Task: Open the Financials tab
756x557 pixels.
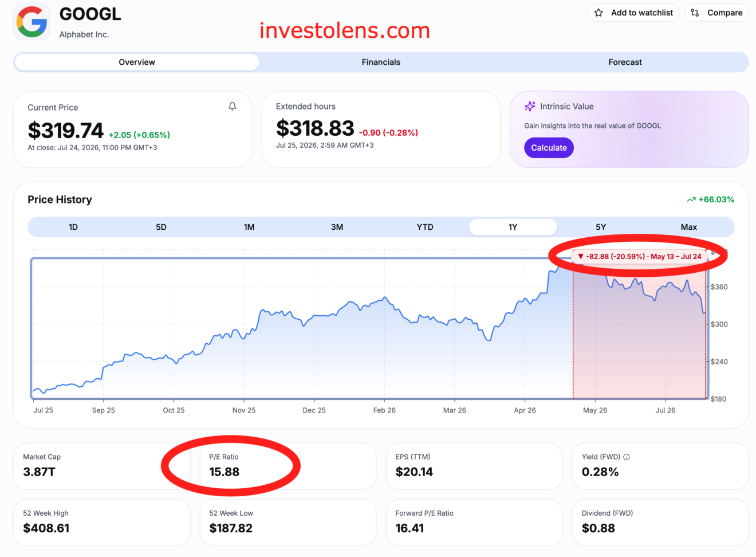Action: point(381,62)
